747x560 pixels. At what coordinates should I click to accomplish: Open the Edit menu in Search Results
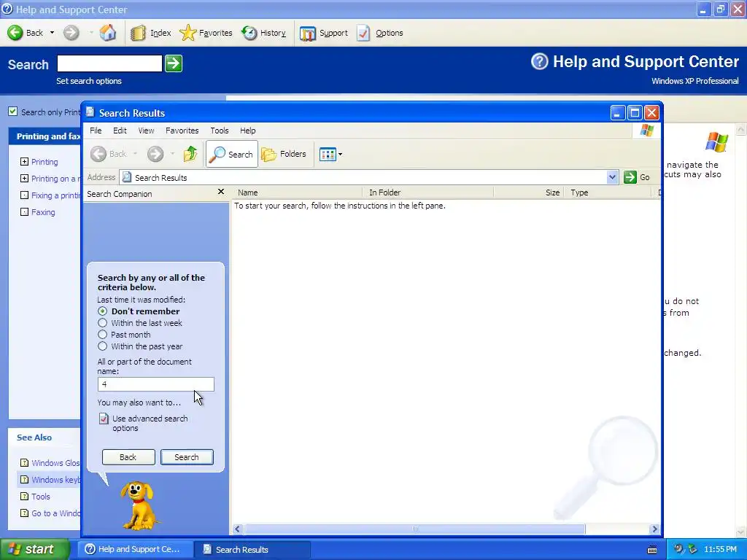point(120,131)
